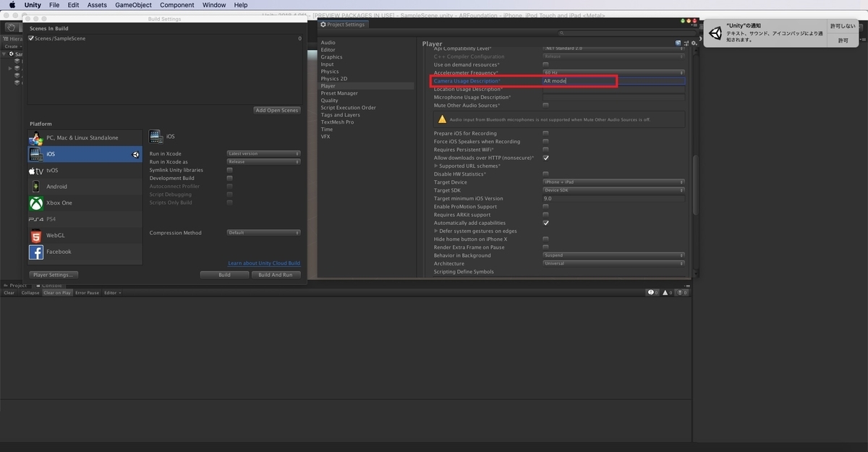Toggle Clear on Play in Console
868x452 pixels.
57,293
